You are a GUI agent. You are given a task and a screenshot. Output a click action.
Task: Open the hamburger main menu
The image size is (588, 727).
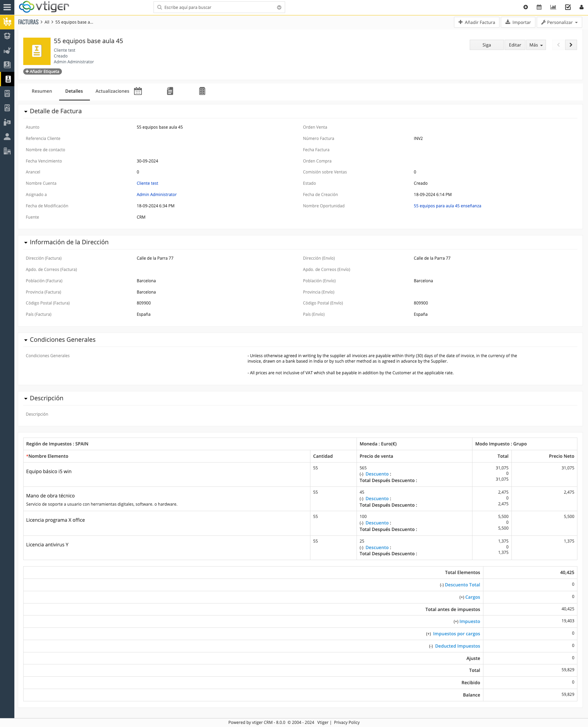[7, 7]
